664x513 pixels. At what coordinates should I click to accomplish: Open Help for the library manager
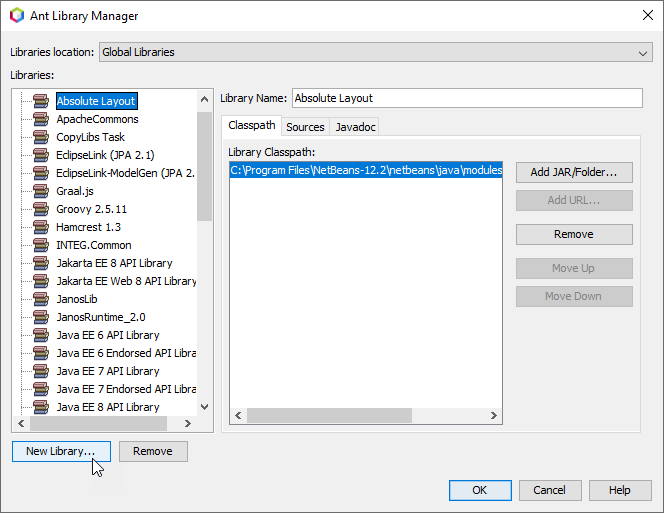click(620, 490)
